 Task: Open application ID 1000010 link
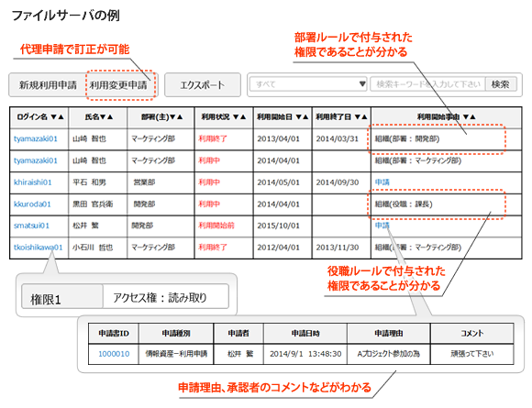click(114, 354)
